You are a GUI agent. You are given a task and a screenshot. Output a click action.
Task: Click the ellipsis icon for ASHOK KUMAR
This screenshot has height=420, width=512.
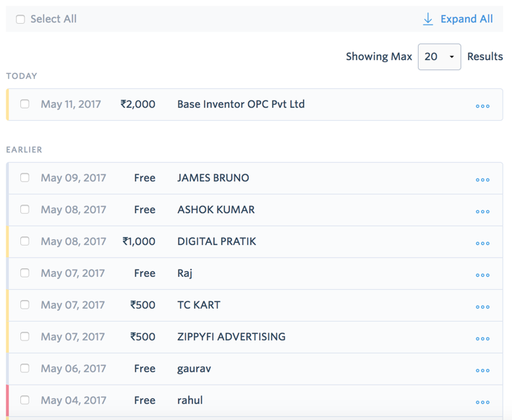coord(482,212)
